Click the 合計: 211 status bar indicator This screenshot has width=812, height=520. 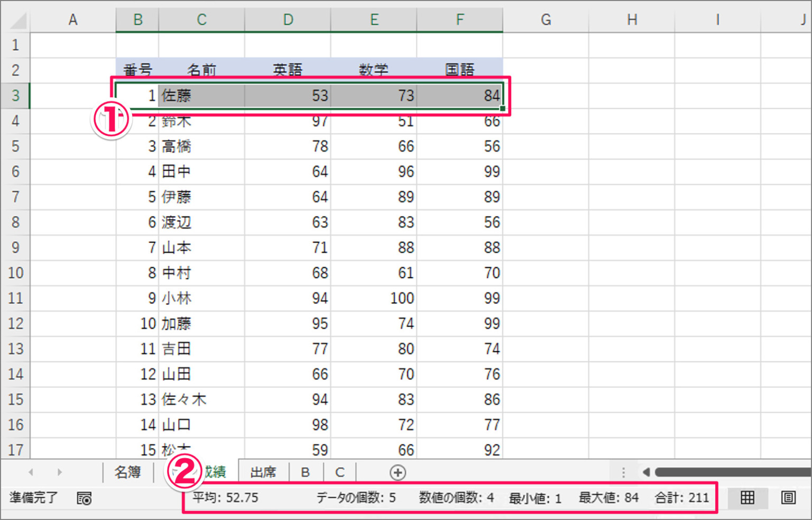coord(682,498)
